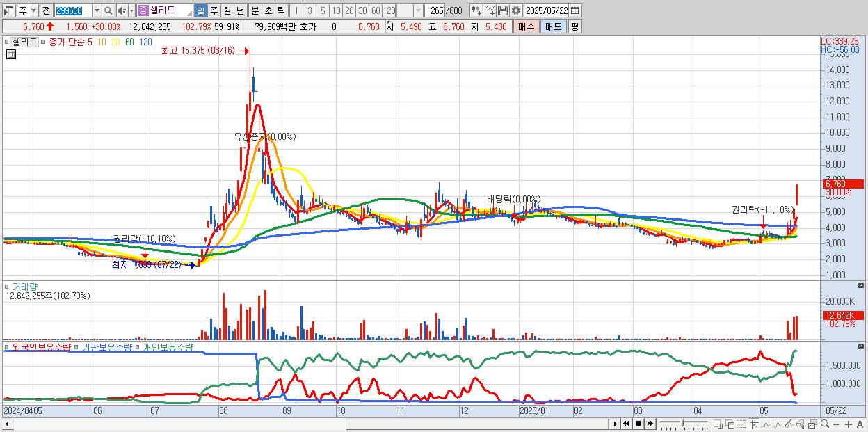Image resolution: width=868 pixels, height=432 pixels.
Task: Click the save chart floppy icon
Action: 502,10
